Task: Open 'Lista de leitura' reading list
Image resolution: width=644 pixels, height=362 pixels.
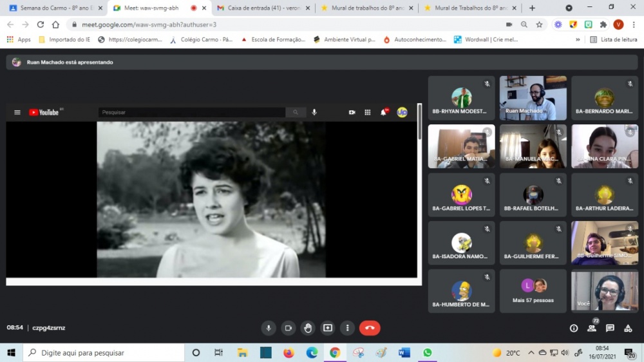Action: [x=614, y=39]
